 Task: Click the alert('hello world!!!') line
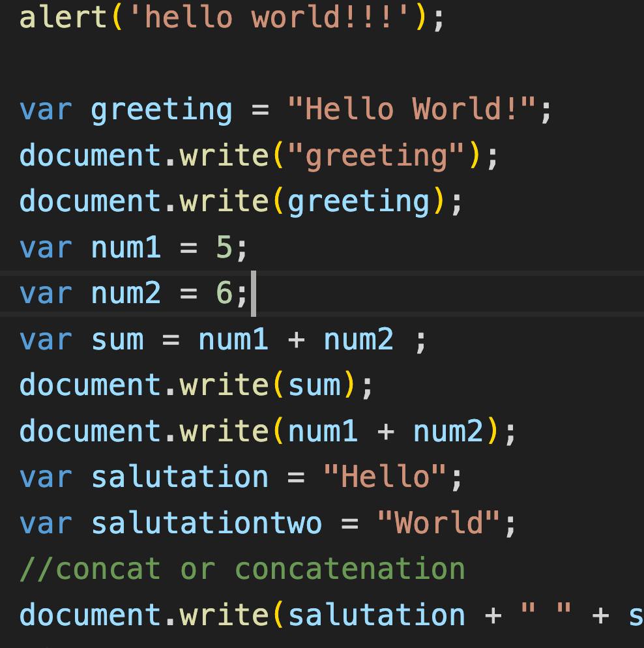232,18
